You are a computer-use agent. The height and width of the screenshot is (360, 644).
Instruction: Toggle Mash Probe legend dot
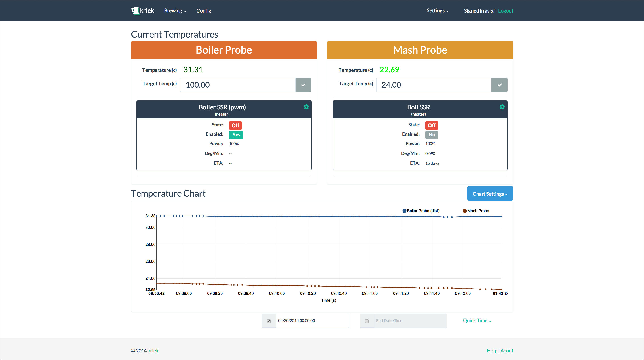(464, 211)
